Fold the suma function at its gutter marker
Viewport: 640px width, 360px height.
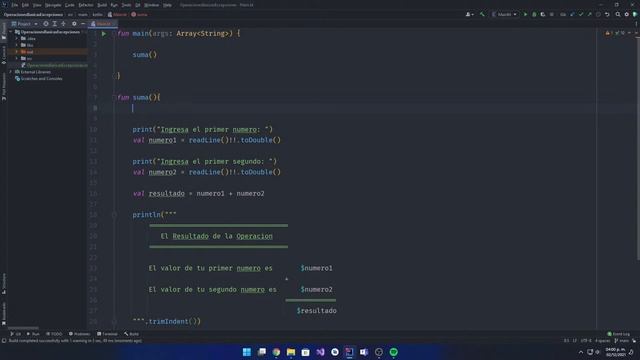point(114,98)
